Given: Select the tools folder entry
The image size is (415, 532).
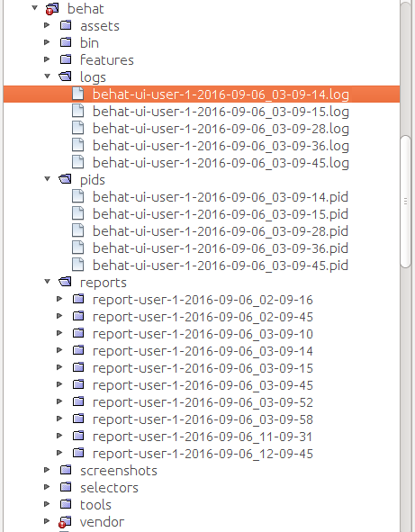Looking at the screenshot, I should pyautogui.click(x=95, y=505).
